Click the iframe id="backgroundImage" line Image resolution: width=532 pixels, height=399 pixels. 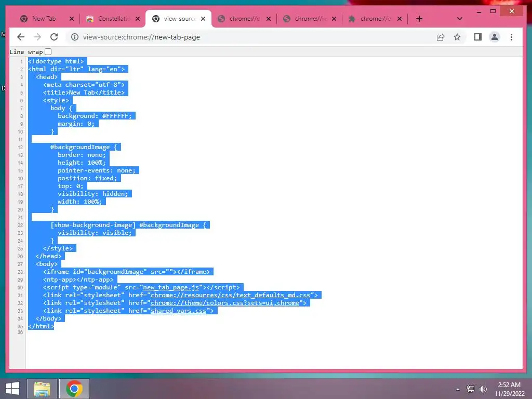126,272
